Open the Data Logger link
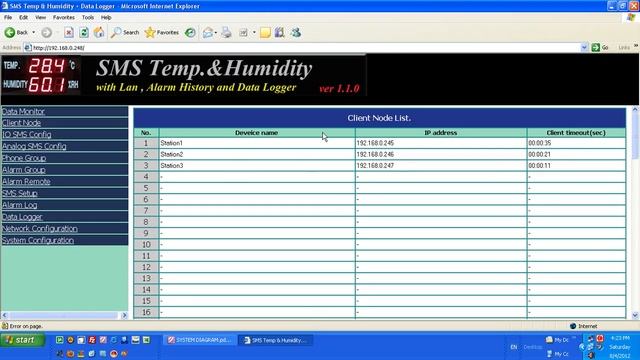Viewport: 640px width, 360px height. coord(22,217)
